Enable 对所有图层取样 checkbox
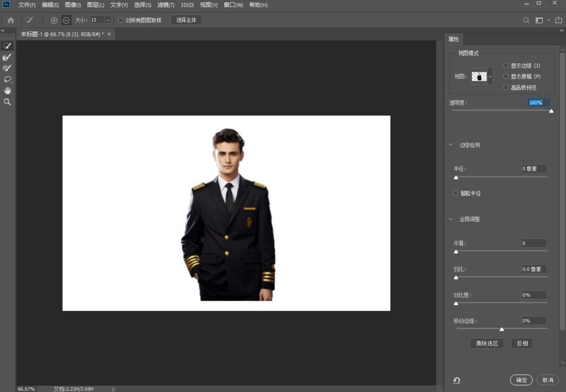This screenshot has height=392, width=566. [x=120, y=20]
